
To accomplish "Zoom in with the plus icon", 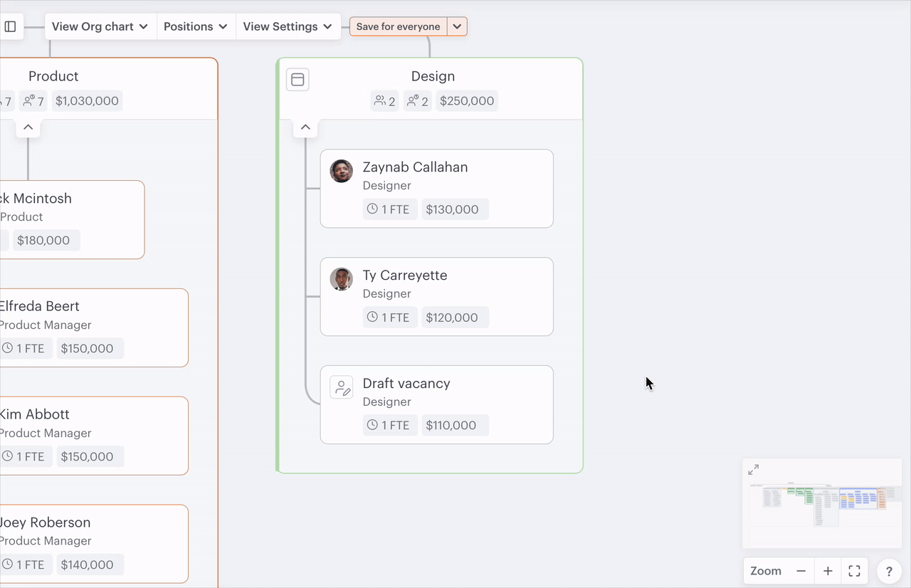I will [x=828, y=571].
